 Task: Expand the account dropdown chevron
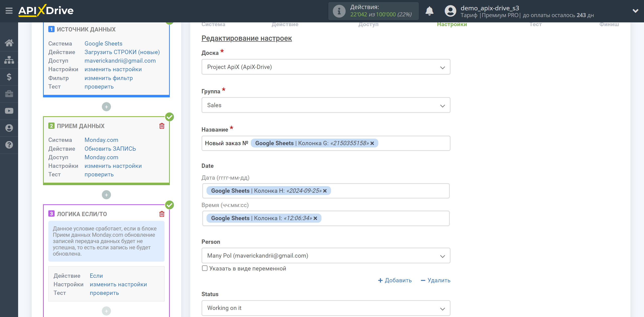[x=635, y=11]
